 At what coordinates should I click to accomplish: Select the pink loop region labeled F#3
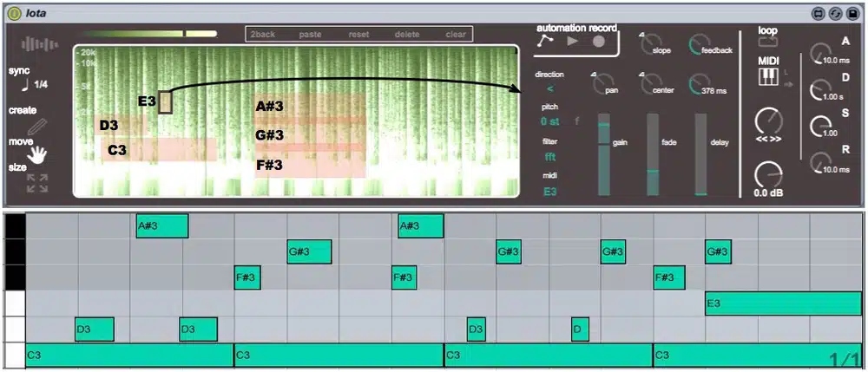[310, 165]
